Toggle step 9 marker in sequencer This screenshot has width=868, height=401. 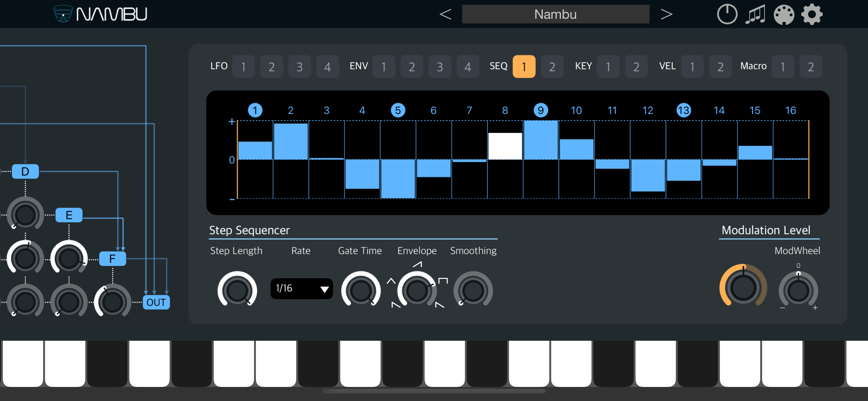point(541,111)
